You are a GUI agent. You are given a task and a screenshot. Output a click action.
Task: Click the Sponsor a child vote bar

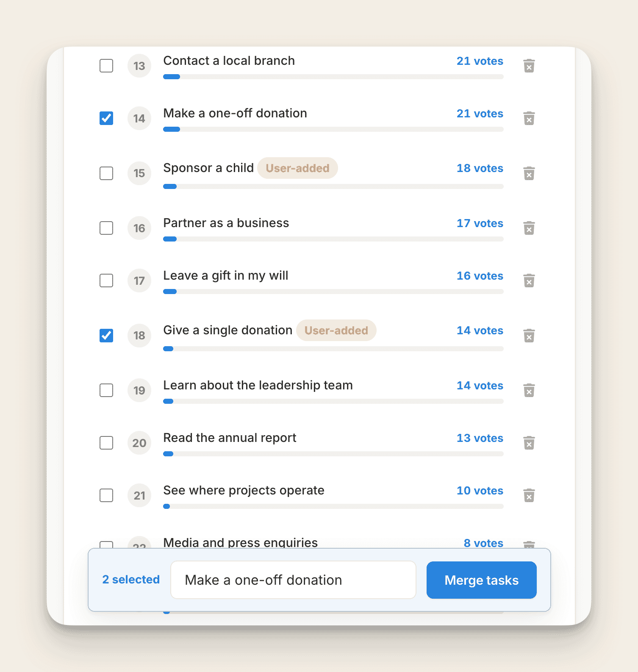[x=333, y=186]
